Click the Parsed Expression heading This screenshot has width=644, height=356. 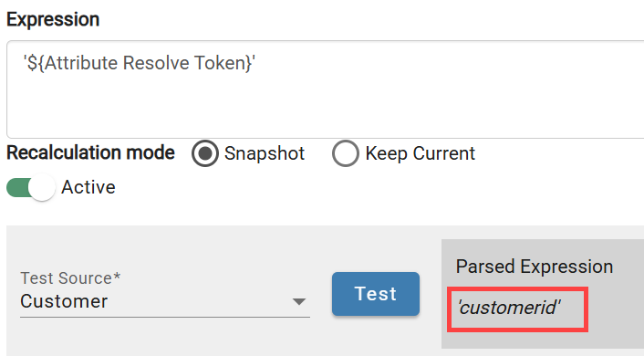tap(535, 267)
